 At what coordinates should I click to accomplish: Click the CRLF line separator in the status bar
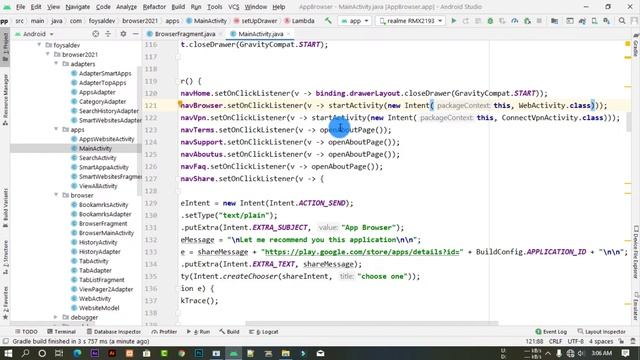556,341
